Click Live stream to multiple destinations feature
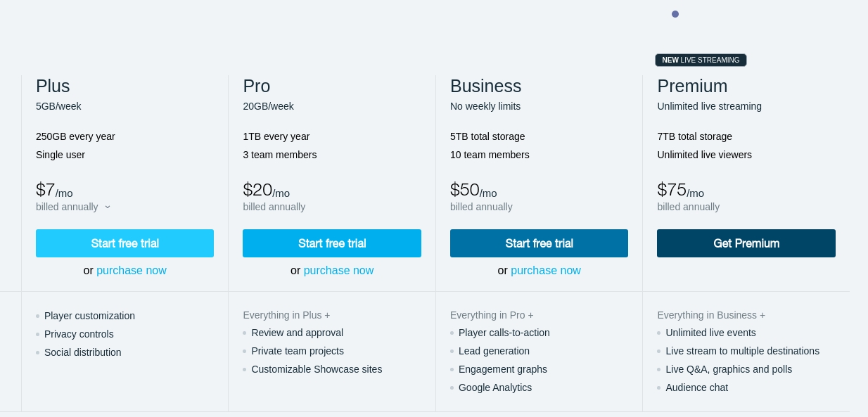Viewport: 868px width, 417px height. (x=742, y=351)
